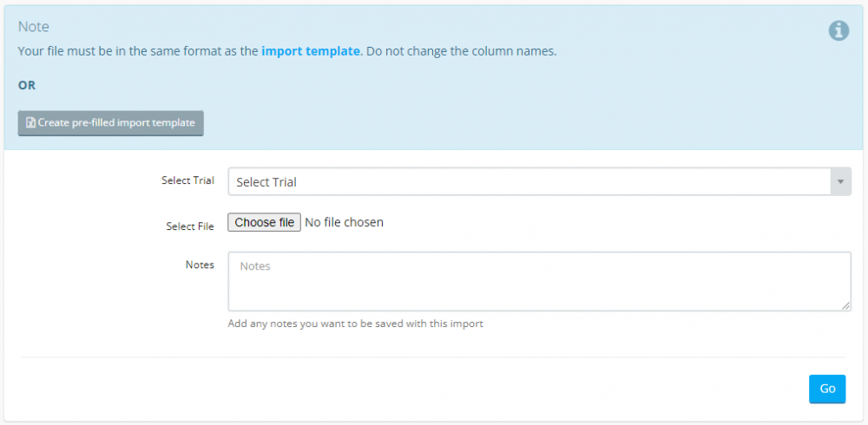Click the No file chosen text
The height and width of the screenshot is (425, 868).
click(x=345, y=222)
